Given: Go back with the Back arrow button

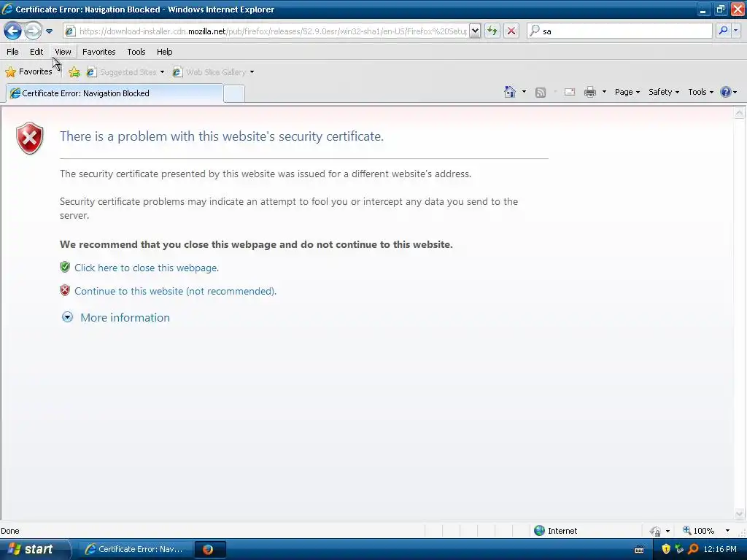Looking at the screenshot, I should tap(13, 31).
